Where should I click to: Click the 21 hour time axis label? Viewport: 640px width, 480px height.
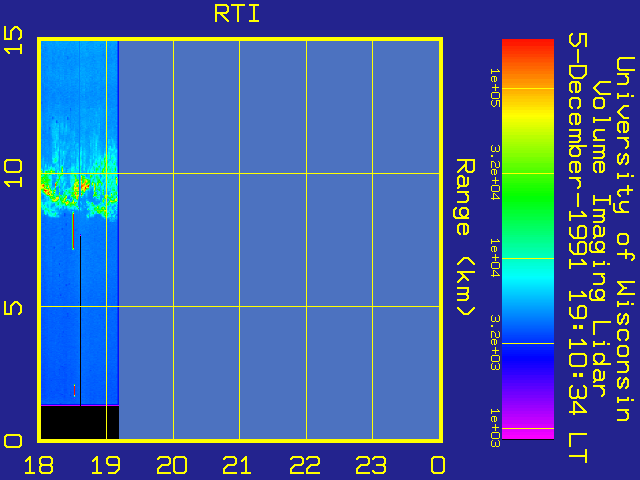pyautogui.click(x=238, y=465)
